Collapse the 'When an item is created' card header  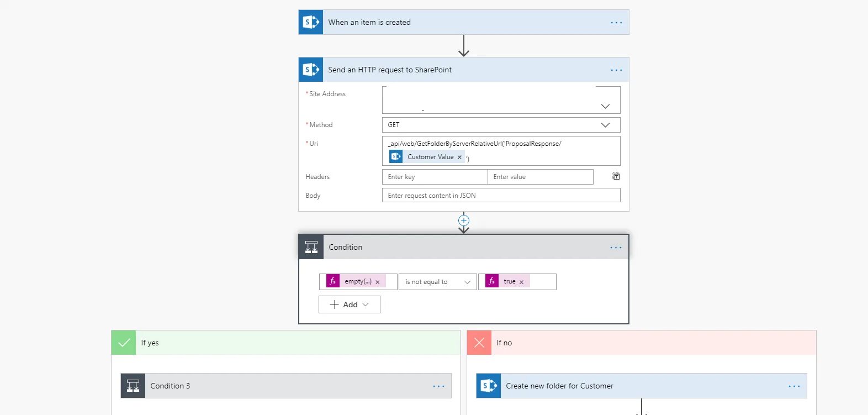point(464,22)
